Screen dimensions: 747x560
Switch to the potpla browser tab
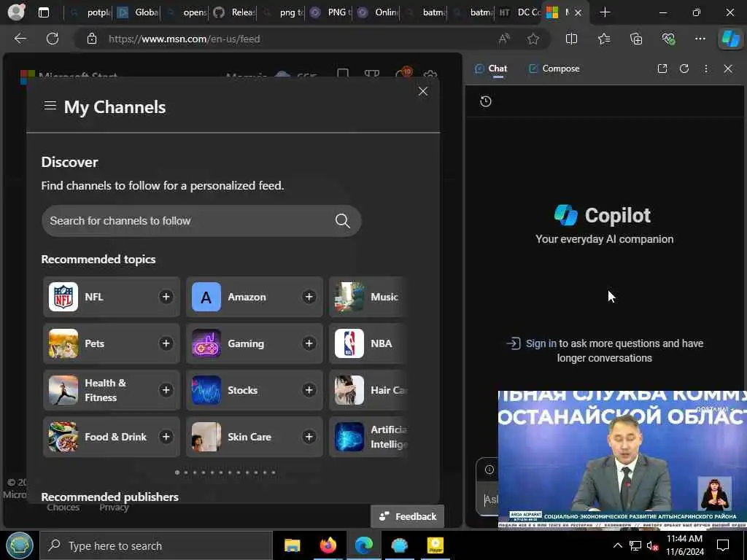[90, 12]
